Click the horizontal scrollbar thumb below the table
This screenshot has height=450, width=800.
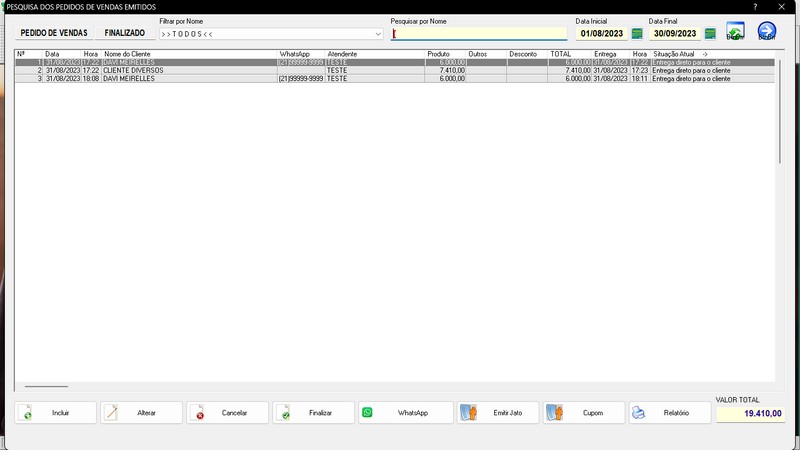tap(46, 386)
